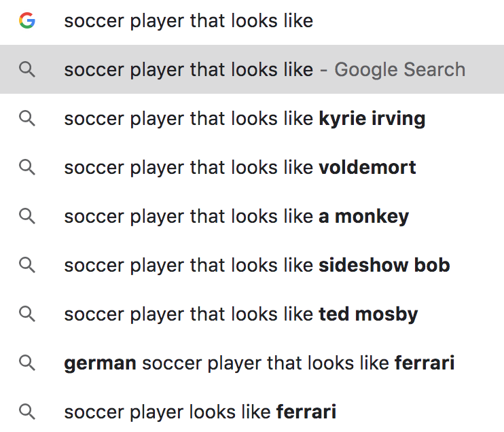Screen dimensions: 504x432
Task: Select the sideshow bob suggestion
Action: pyautogui.click(x=252, y=265)
